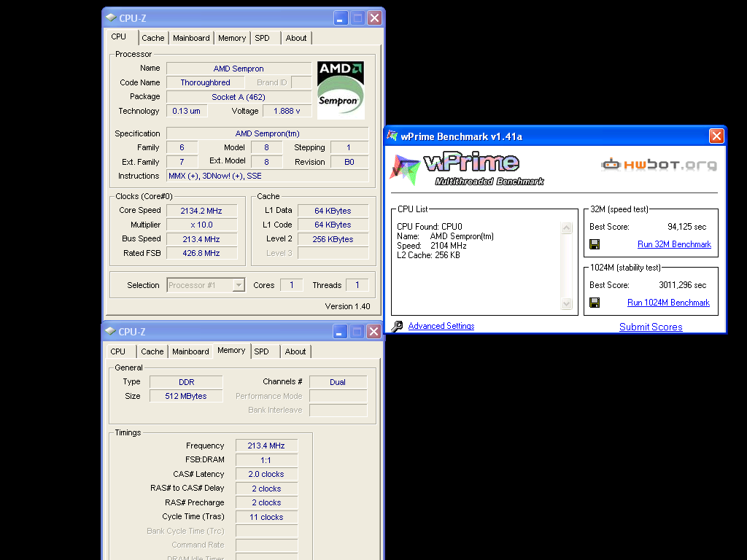Click the lower CPU-Z title bar icon
Viewport: 747px width, 560px height.
pos(111,331)
